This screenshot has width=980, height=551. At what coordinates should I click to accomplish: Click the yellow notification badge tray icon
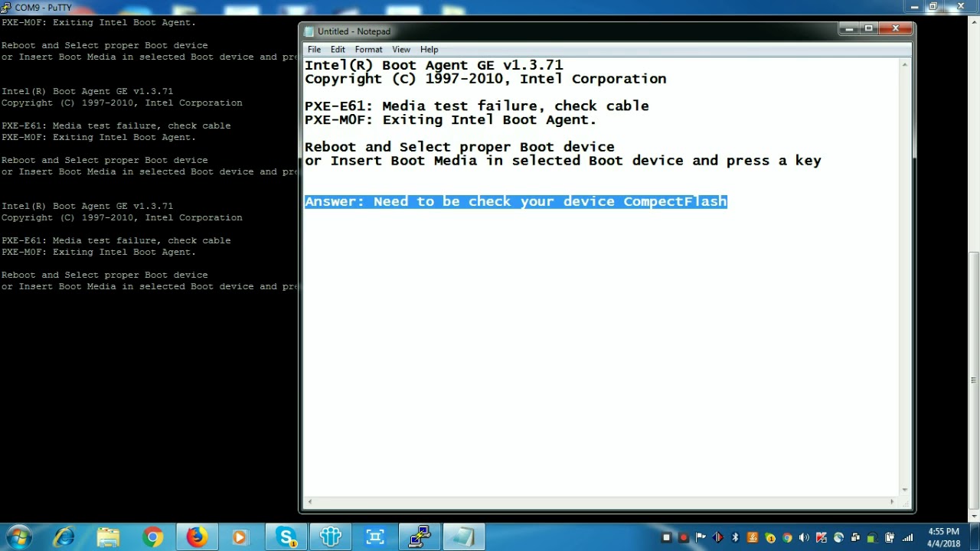(x=770, y=537)
